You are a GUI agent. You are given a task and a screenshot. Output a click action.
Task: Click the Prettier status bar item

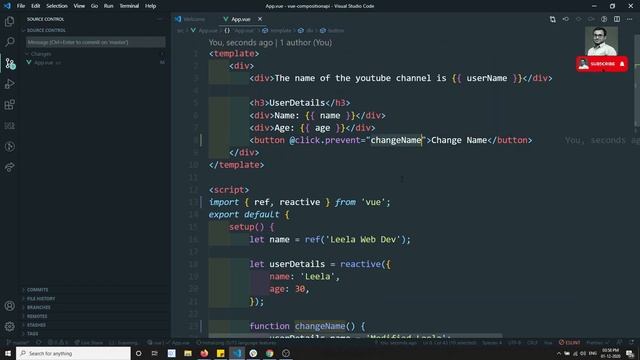pyautogui.click(x=598, y=342)
